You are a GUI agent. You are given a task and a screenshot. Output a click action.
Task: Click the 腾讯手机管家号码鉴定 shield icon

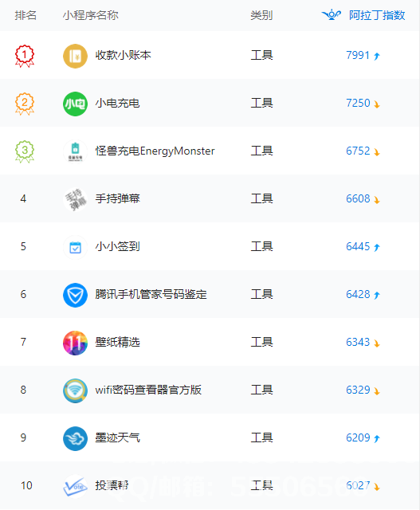tap(75, 296)
